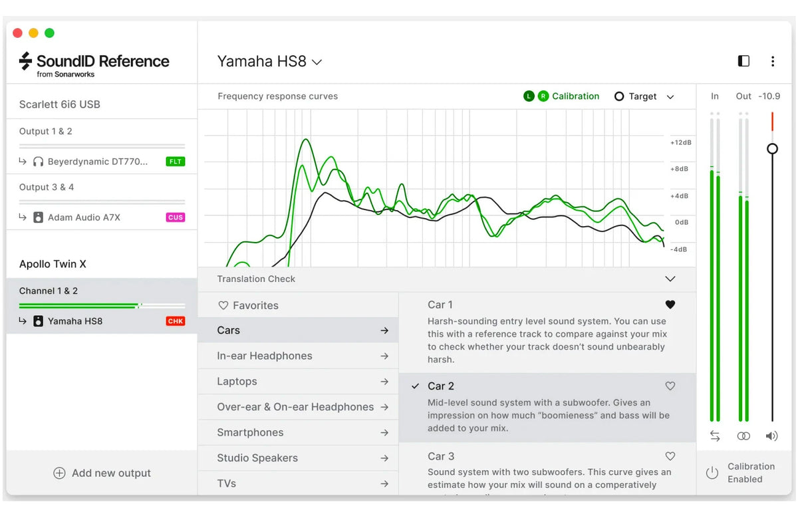The height and width of the screenshot is (532, 798).
Task: Click the Calibration label in curves header
Action: point(576,96)
